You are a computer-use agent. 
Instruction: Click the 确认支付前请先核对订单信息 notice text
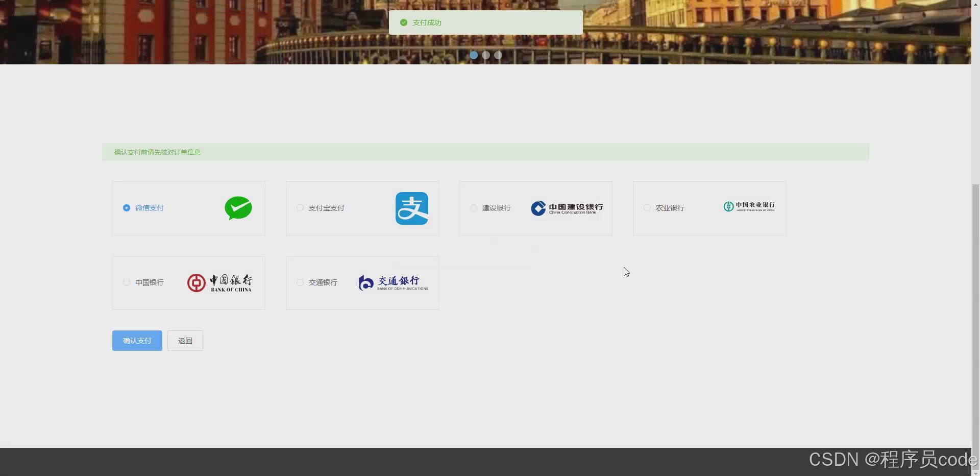click(x=157, y=152)
